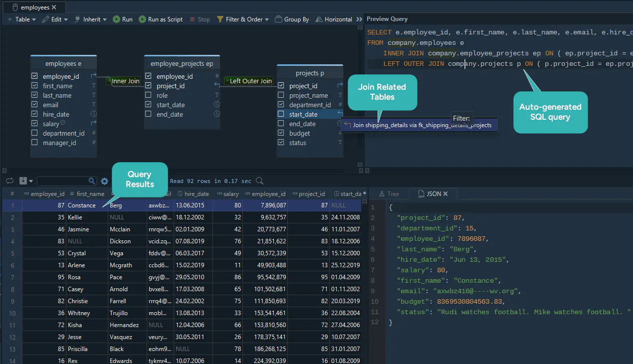Run the query with the Run button
Image resolution: width=633 pixels, height=364 pixels.
[x=123, y=19]
